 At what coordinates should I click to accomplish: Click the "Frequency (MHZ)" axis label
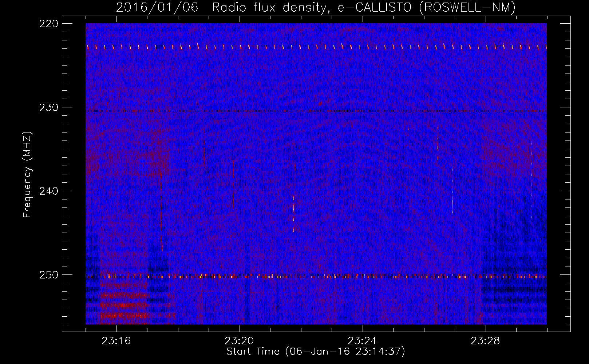pos(27,175)
